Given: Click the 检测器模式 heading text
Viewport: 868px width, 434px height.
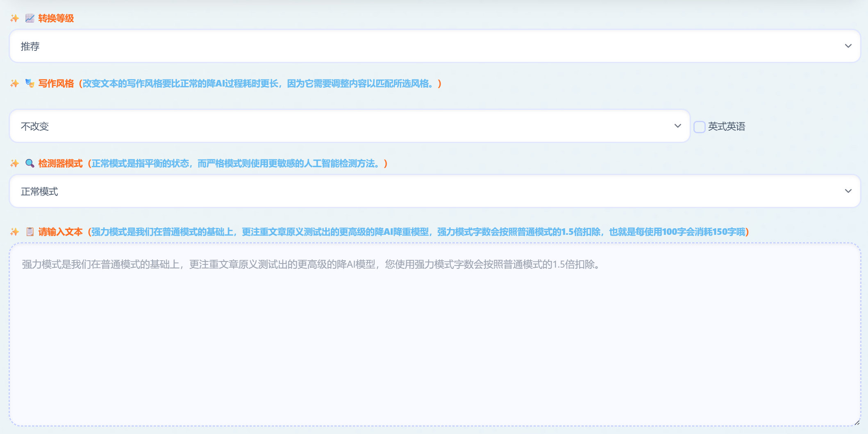Looking at the screenshot, I should pyautogui.click(x=61, y=164).
